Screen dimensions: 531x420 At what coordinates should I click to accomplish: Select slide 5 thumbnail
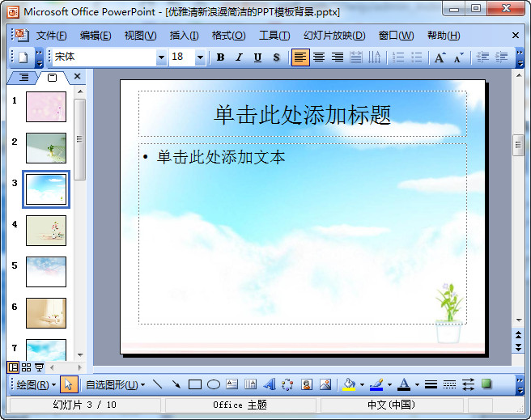point(46,272)
